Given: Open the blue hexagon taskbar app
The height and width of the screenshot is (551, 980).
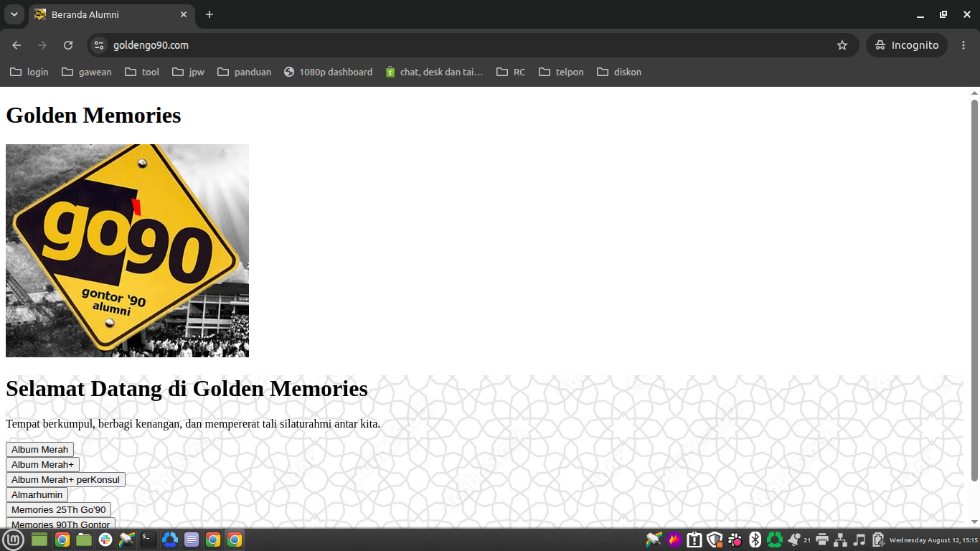Looking at the screenshot, I should (x=170, y=540).
